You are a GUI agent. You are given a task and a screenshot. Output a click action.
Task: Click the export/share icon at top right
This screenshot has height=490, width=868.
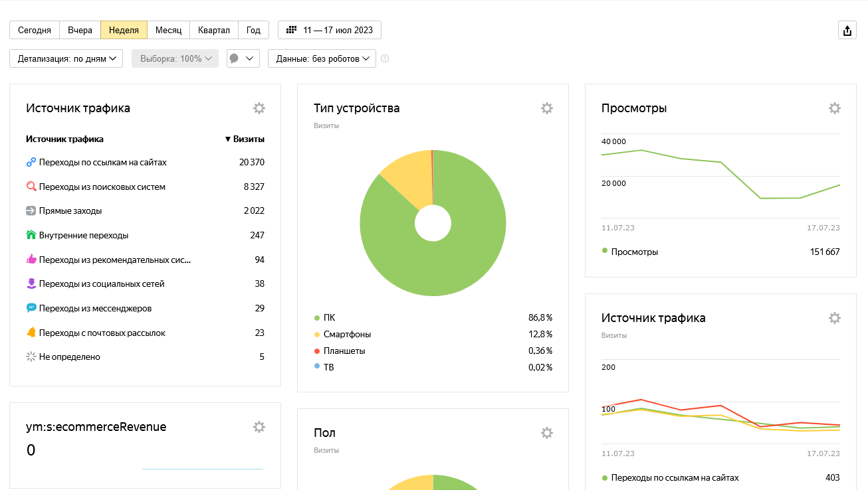pyautogui.click(x=847, y=31)
